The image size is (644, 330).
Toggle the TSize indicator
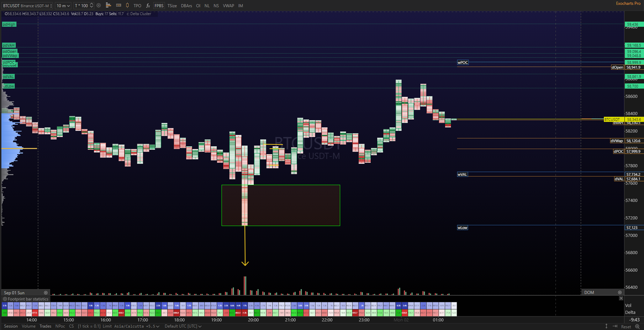(172, 5)
